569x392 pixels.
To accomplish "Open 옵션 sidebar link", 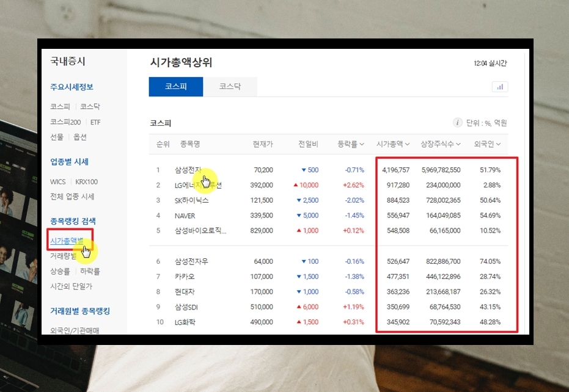I will point(80,137).
